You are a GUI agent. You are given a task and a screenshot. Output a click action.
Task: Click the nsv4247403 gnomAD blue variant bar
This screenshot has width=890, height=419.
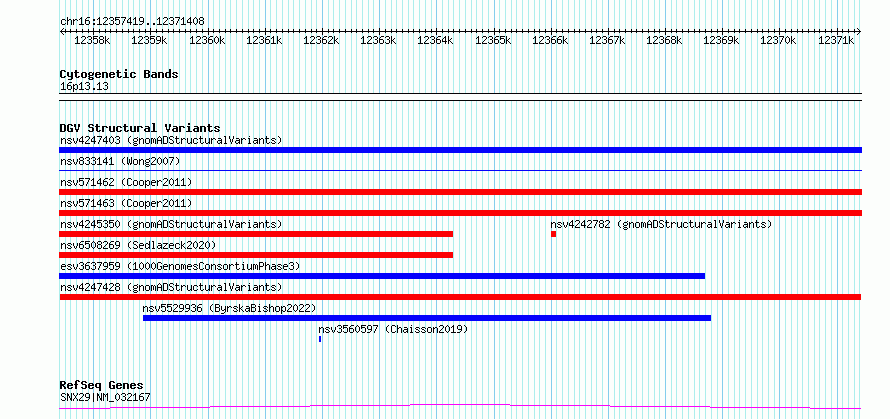[x=460, y=150]
